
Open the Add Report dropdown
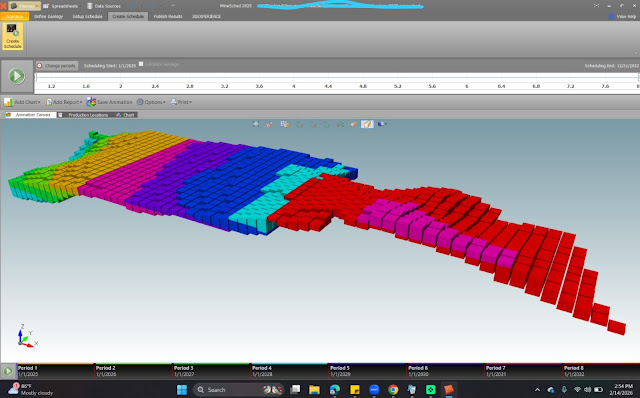[64, 102]
